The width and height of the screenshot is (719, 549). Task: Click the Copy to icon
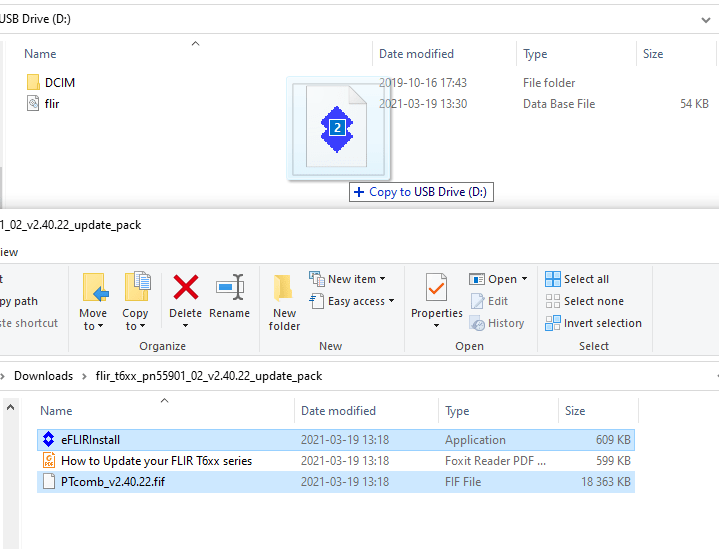click(x=135, y=290)
